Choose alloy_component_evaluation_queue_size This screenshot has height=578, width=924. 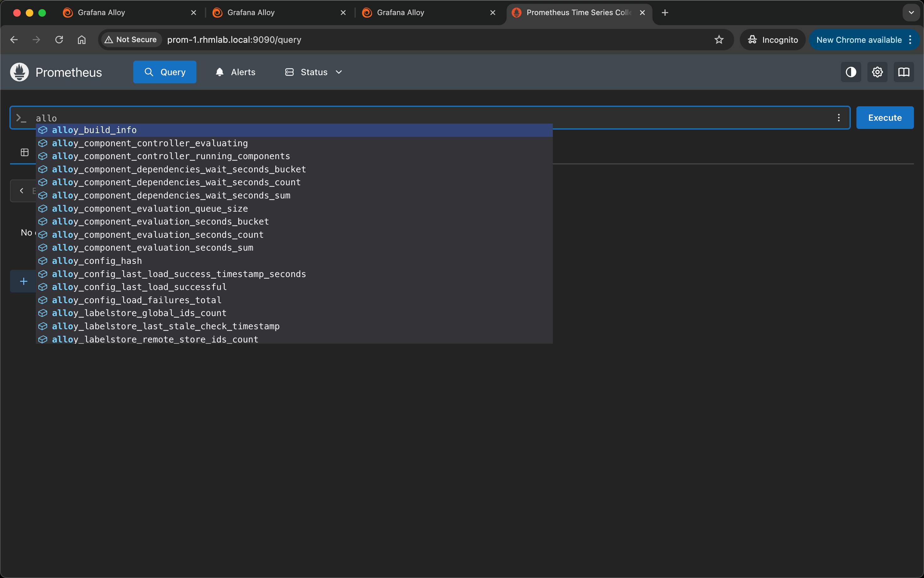tap(294, 208)
